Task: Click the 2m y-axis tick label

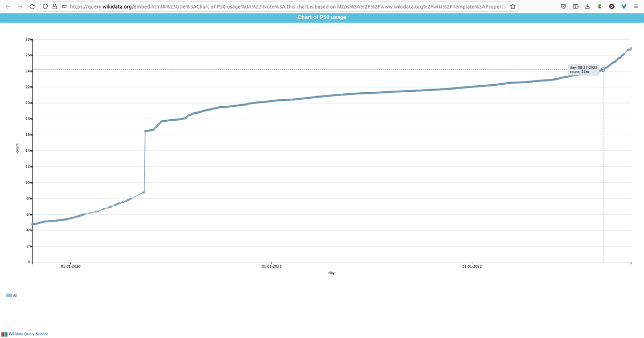Action: click(x=30, y=246)
